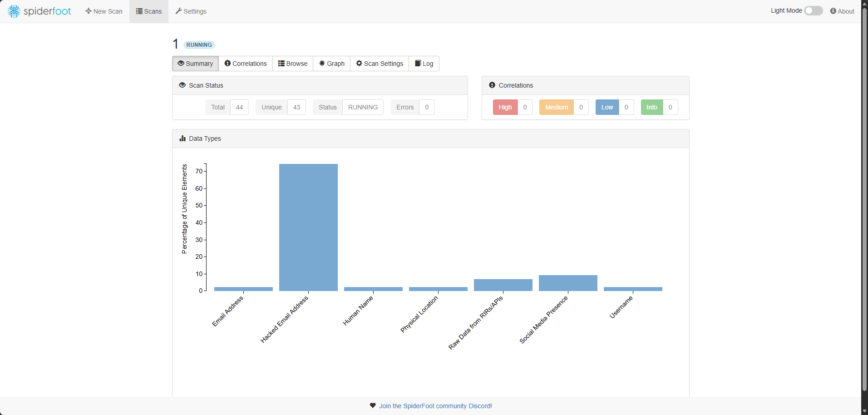868x415 pixels.
Task: Click the page scrollbar down arrow
Action: click(864, 411)
